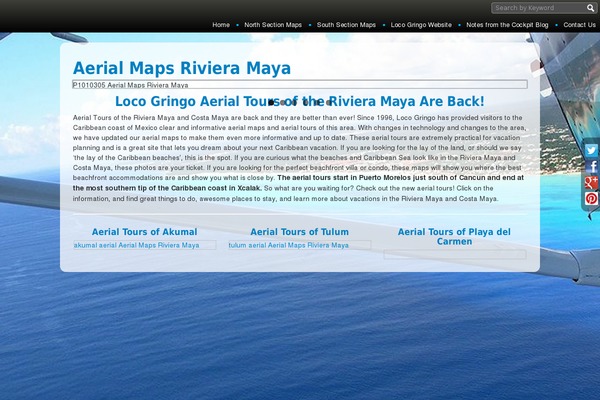Open Notes from the Cockpit Blog
This screenshot has width=600, height=400.
[x=507, y=25]
